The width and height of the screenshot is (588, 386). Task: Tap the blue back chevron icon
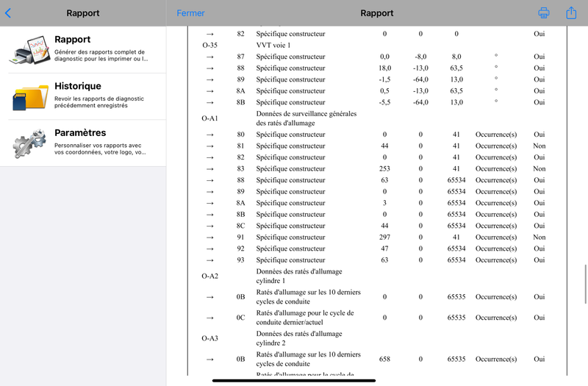pyautogui.click(x=8, y=13)
